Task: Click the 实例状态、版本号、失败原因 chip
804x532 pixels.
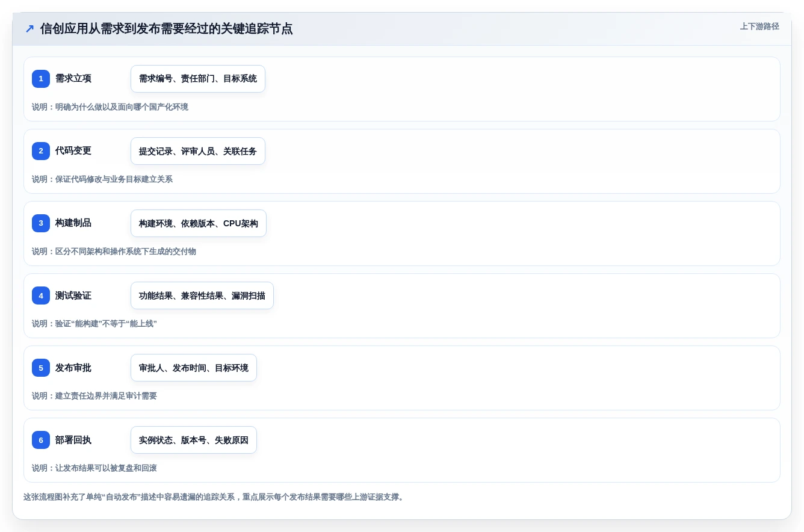Action: (x=194, y=440)
